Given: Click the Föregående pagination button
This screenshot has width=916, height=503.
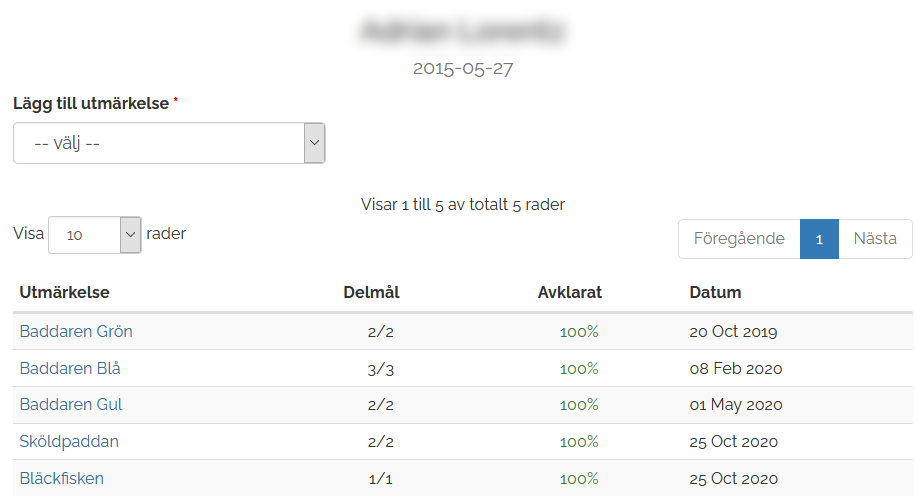Looking at the screenshot, I should [739, 239].
